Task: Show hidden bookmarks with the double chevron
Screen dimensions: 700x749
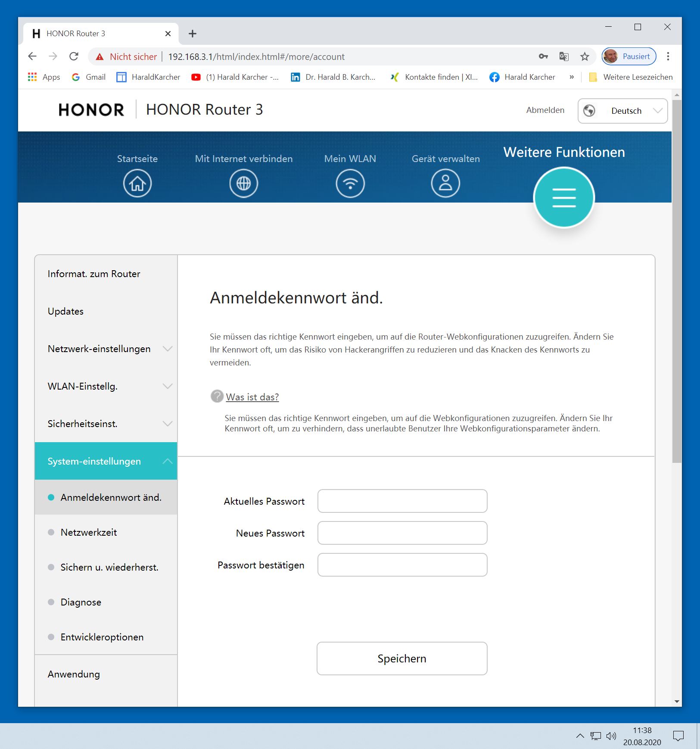Action: [572, 77]
